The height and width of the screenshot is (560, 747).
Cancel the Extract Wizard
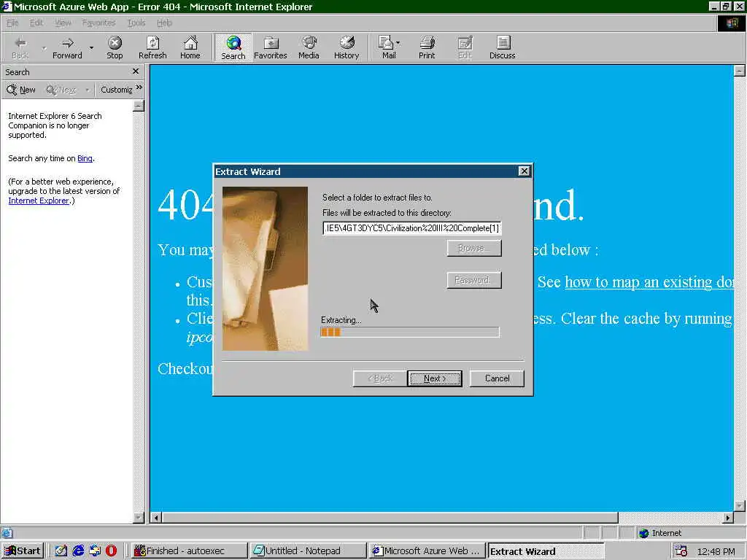[x=497, y=378]
